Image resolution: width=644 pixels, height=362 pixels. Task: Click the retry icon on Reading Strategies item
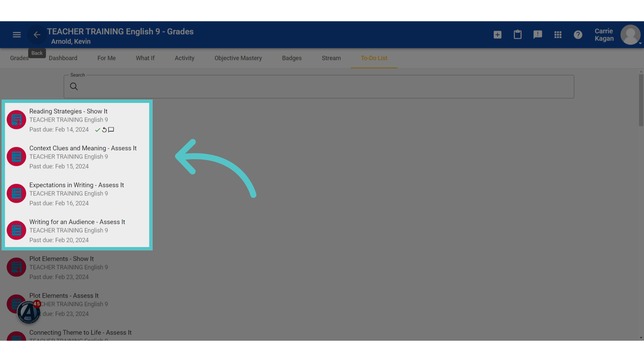104,130
